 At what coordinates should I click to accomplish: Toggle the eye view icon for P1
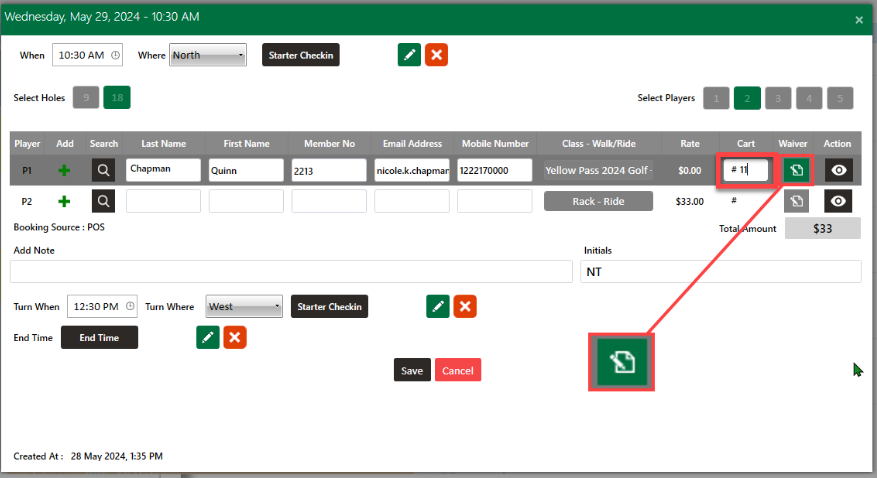[839, 170]
